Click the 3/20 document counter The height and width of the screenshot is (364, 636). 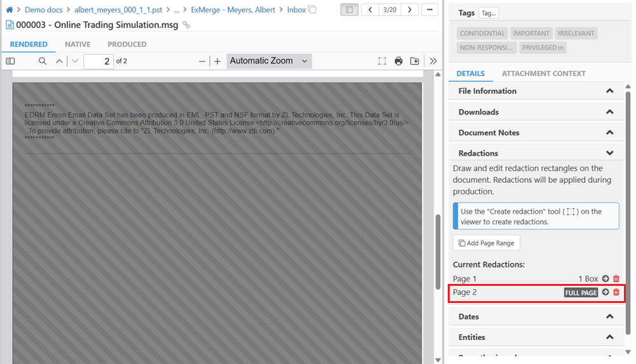click(x=390, y=10)
